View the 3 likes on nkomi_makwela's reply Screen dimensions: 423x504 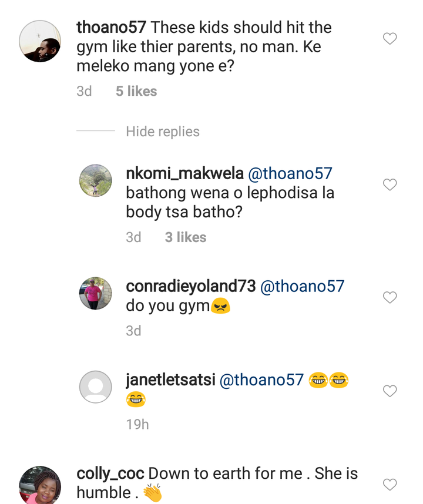coord(186,237)
